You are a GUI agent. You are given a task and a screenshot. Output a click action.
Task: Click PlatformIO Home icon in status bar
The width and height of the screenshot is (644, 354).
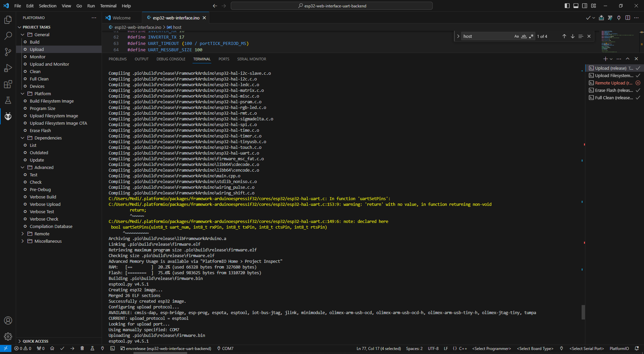pos(52,349)
